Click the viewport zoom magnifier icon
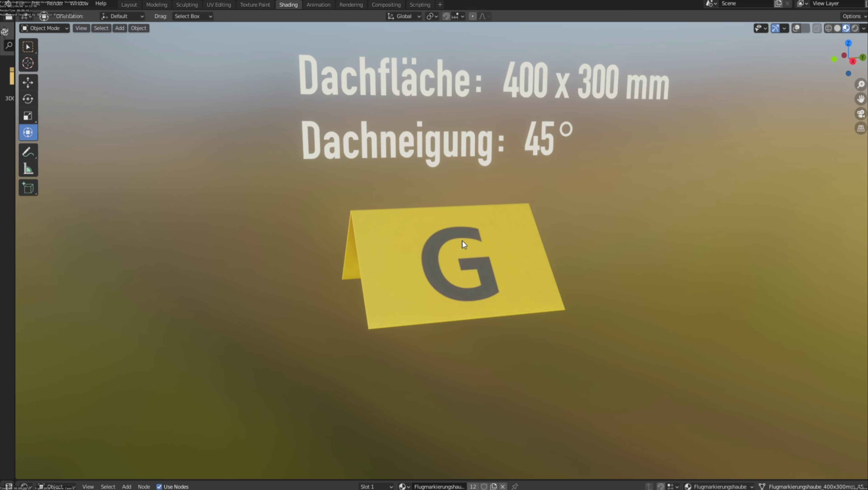The image size is (868, 490). 861,84
